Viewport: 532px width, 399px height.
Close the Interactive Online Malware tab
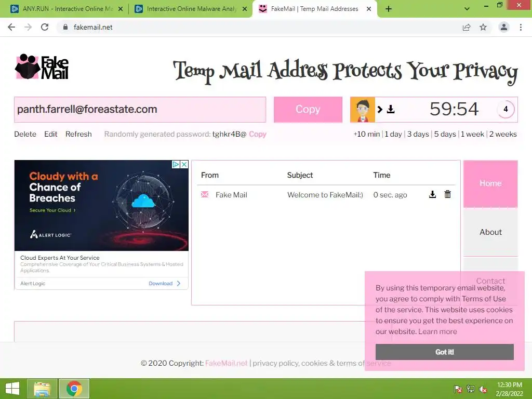tap(245, 9)
